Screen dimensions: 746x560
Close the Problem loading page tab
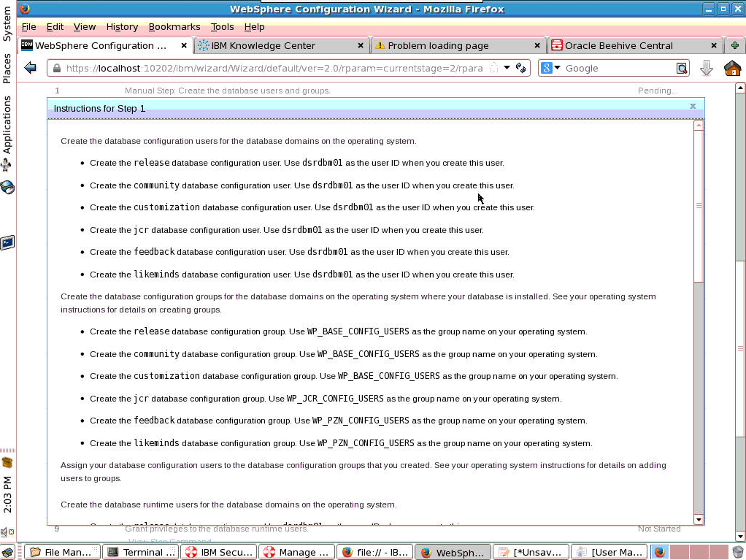tap(537, 45)
